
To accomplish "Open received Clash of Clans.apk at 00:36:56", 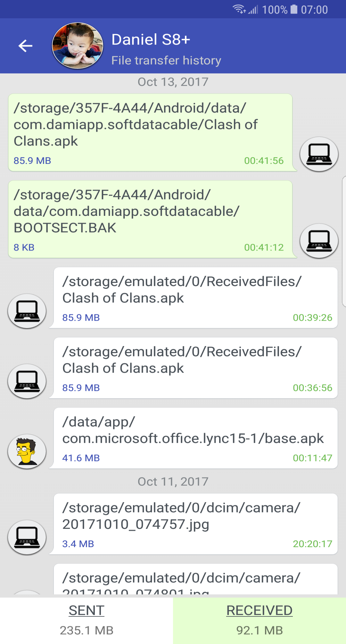I will (195, 368).
